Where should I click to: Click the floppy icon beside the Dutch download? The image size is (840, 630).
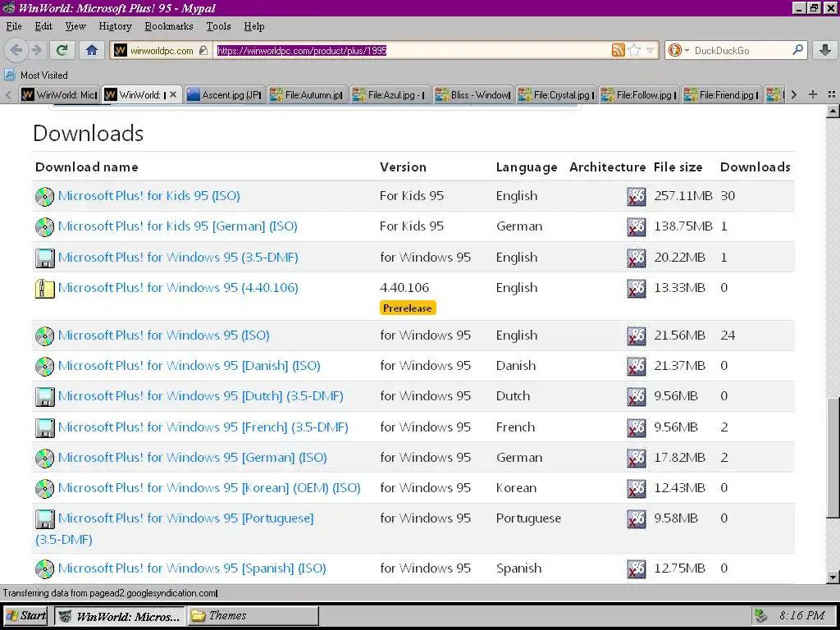click(45, 397)
